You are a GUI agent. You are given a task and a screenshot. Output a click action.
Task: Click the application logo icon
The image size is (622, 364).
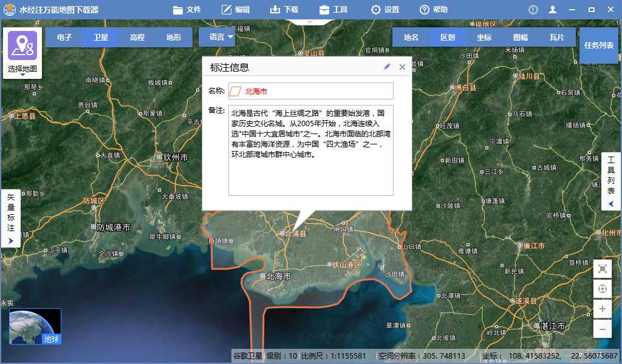tap(9, 10)
